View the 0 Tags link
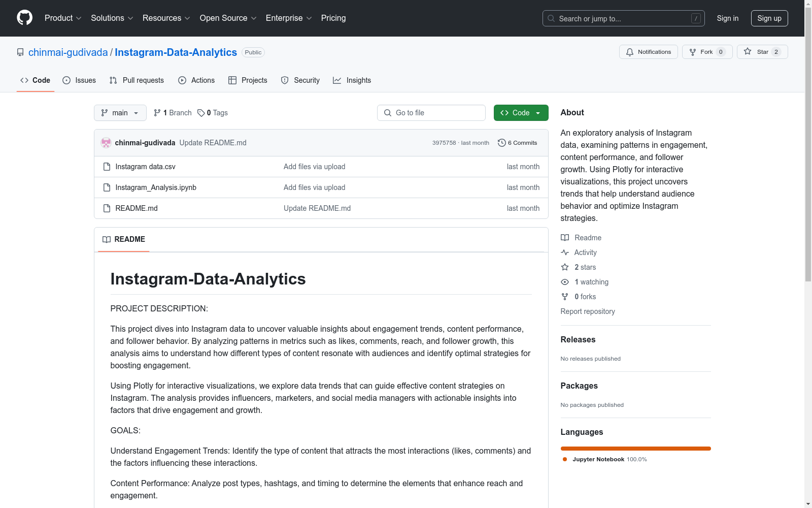The image size is (812, 508). click(x=213, y=113)
